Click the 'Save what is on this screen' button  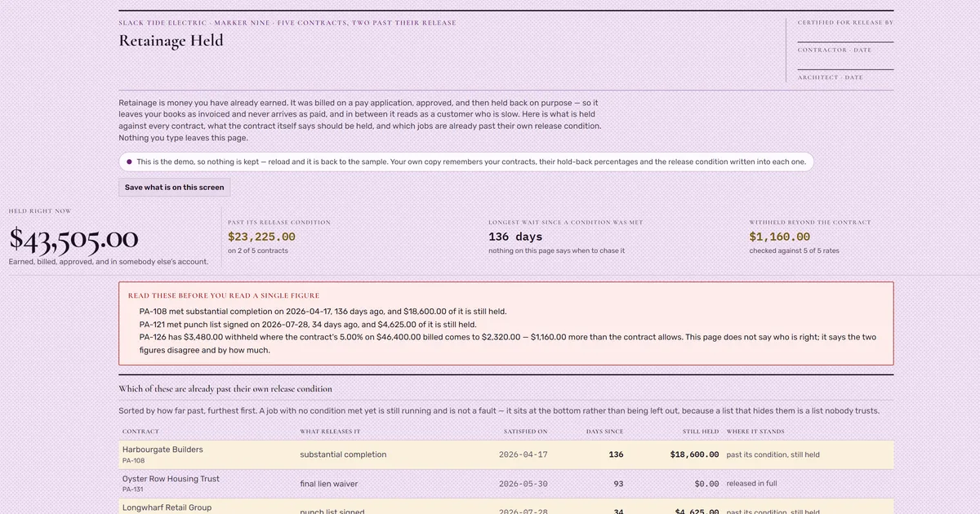174,188
